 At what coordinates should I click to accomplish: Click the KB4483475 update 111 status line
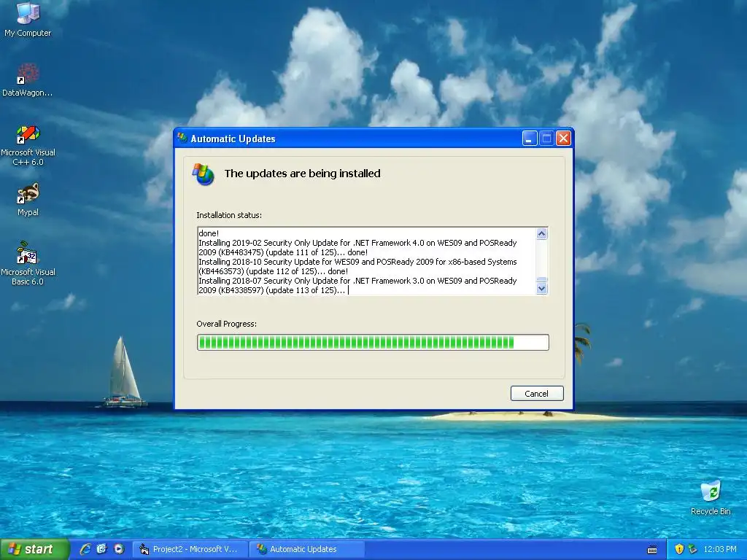(357, 248)
